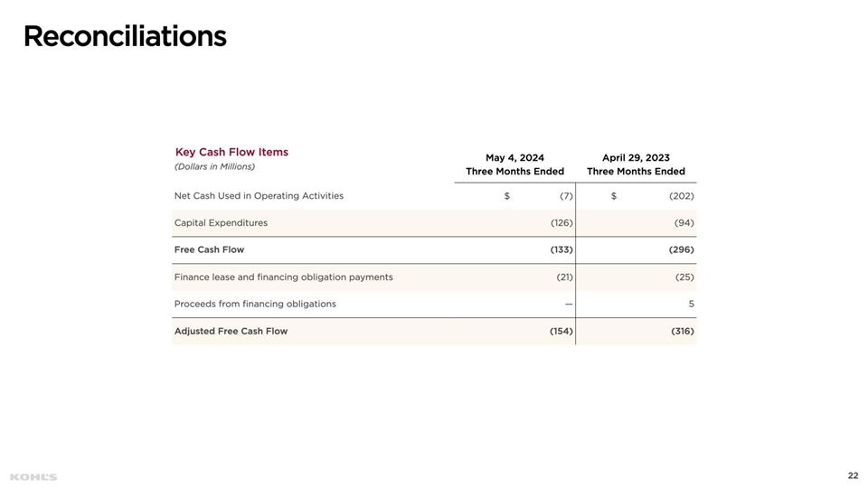
Task: Click the value 5 in proceeds row
Action: pyautogui.click(x=691, y=304)
